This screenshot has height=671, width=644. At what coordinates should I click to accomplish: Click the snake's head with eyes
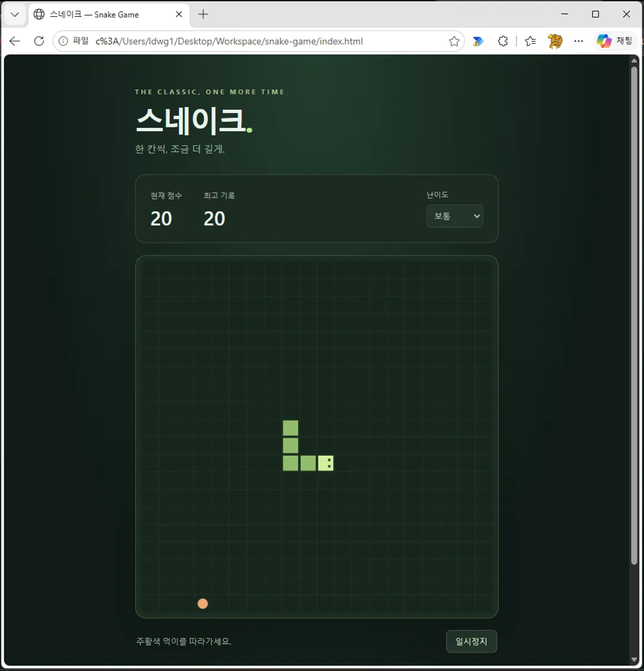click(326, 463)
